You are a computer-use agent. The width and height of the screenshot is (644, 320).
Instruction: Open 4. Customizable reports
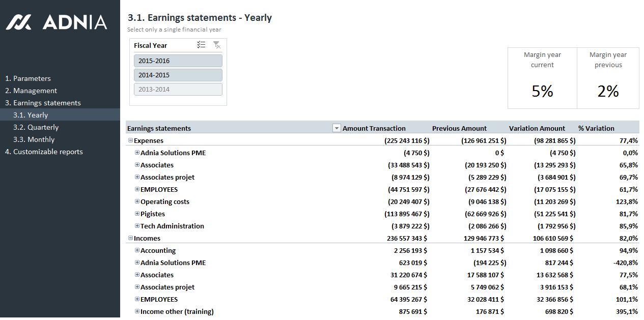(x=44, y=152)
